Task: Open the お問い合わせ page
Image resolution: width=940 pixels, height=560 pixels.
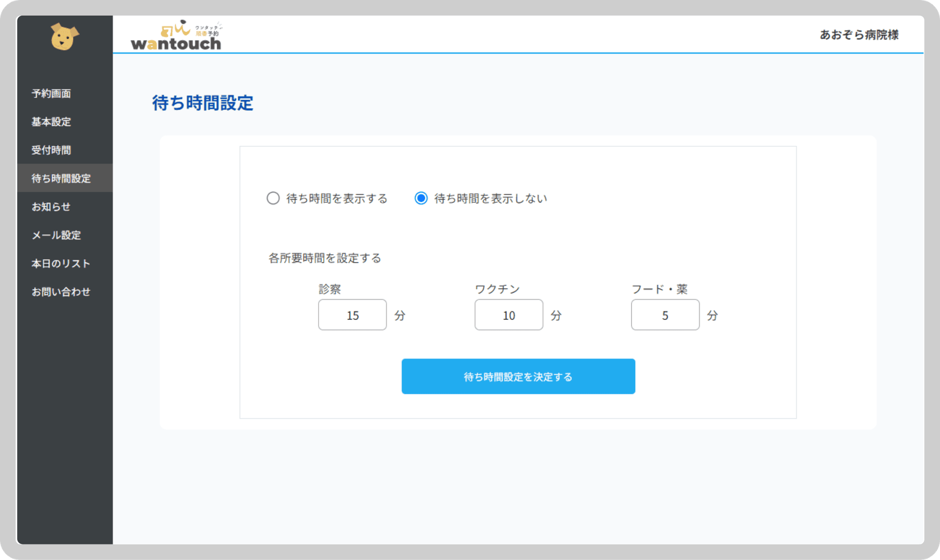Action: (61, 291)
